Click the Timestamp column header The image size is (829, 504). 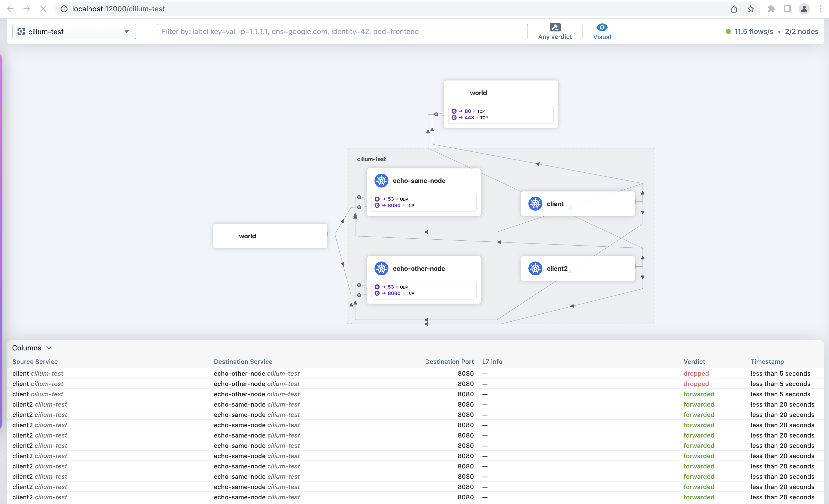point(767,362)
